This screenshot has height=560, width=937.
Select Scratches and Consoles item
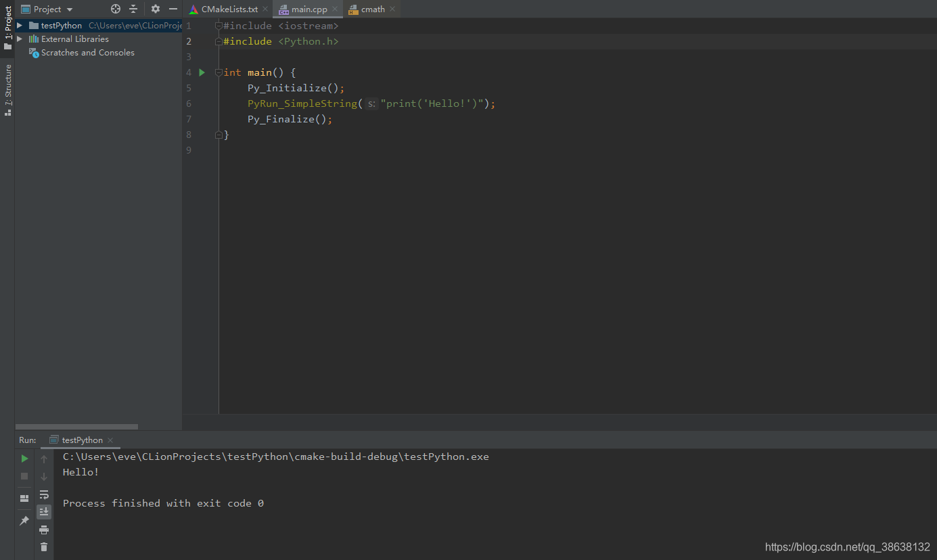click(x=87, y=52)
